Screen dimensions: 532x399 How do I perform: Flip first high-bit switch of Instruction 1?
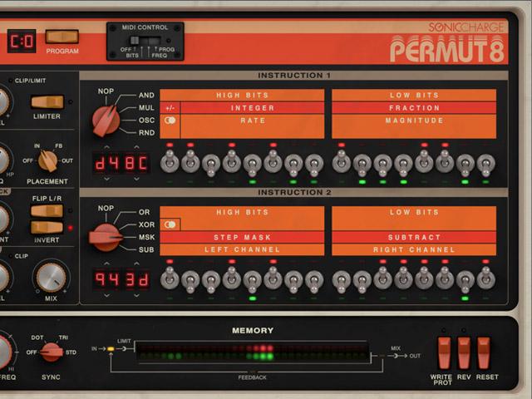(x=170, y=160)
